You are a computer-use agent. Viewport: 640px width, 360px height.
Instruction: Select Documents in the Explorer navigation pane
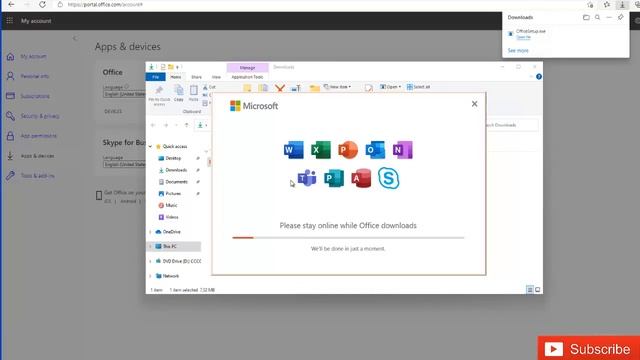[176, 182]
